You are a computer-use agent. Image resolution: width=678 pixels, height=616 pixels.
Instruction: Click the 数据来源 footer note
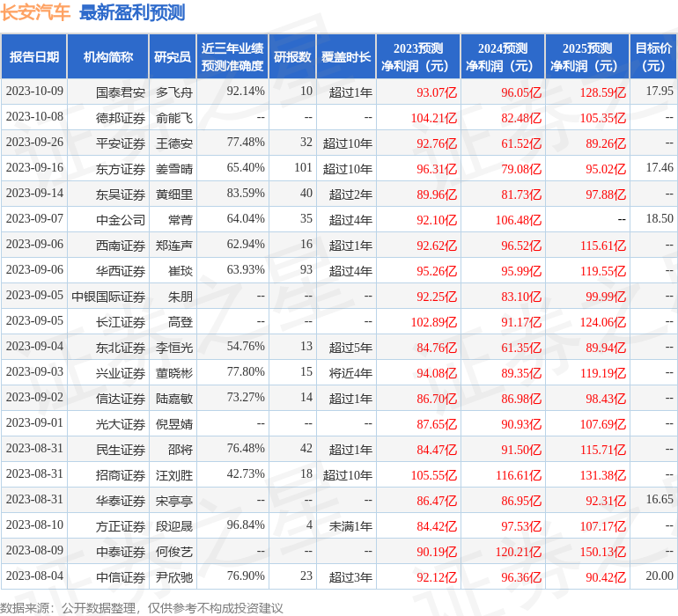tap(142, 608)
